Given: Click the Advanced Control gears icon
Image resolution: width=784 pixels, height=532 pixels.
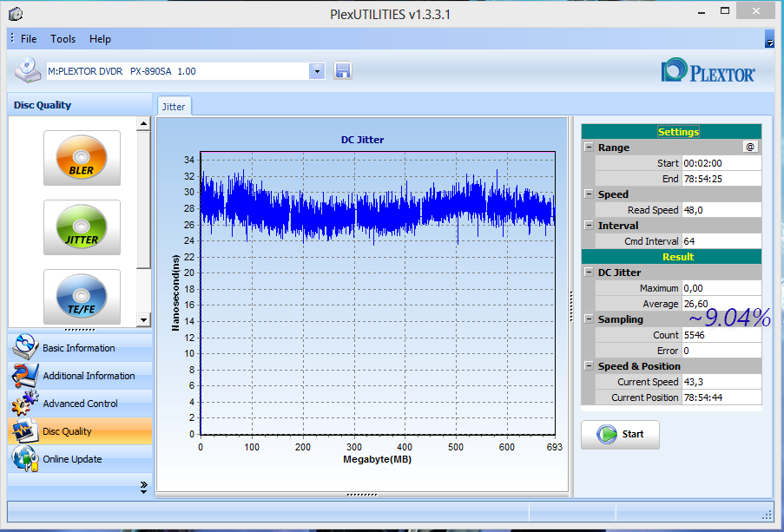Looking at the screenshot, I should tap(25, 404).
